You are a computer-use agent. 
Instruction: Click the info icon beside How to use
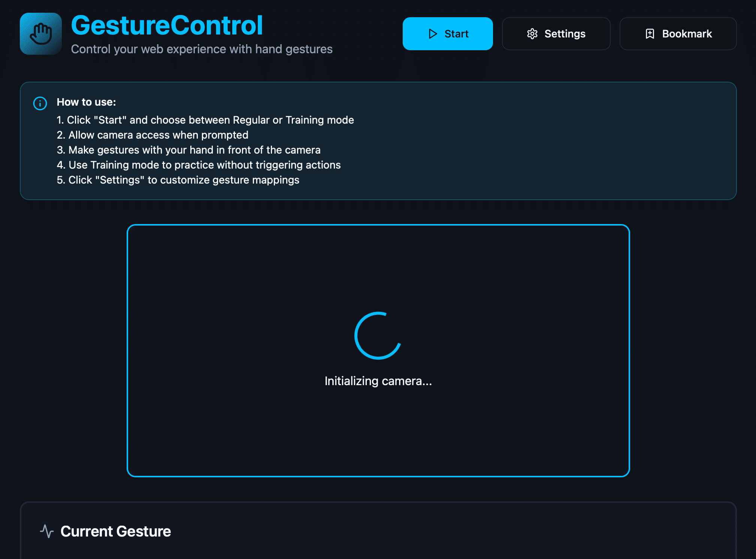40,103
